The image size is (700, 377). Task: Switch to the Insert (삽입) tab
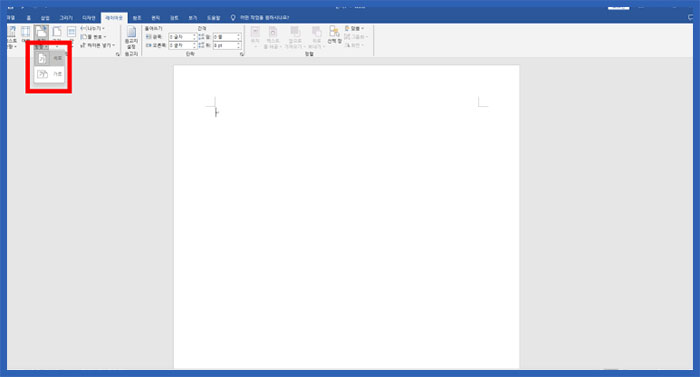pos(45,18)
